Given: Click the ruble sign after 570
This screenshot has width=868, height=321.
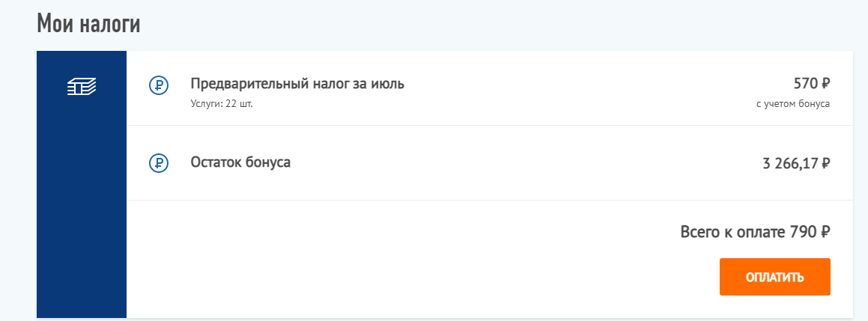Looking at the screenshot, I should coord(825,84).
